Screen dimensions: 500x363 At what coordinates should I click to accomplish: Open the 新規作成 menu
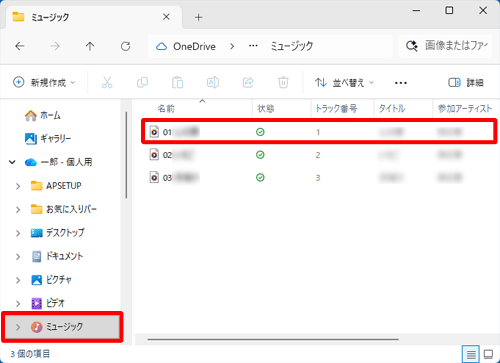(44, 82)
